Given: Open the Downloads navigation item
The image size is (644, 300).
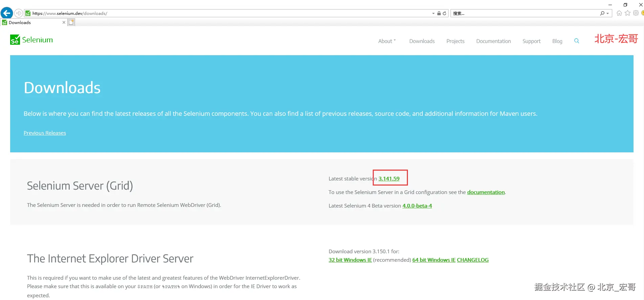Looking at the screenshot, I should coord(422,41).
